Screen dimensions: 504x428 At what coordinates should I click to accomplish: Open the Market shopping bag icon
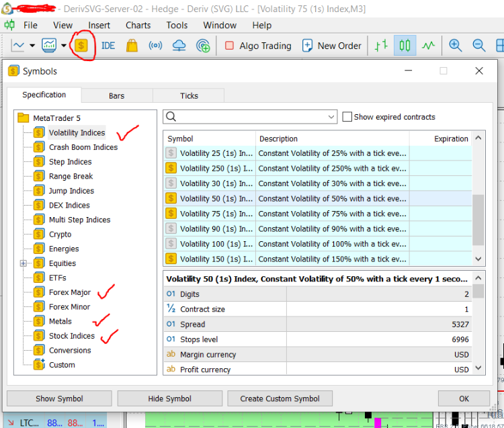point(132,46)
